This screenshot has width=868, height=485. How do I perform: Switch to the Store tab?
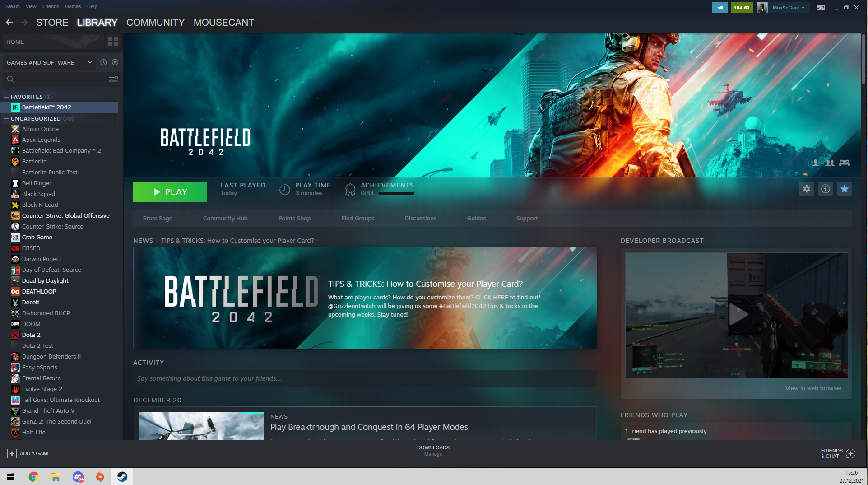(52, 23)
